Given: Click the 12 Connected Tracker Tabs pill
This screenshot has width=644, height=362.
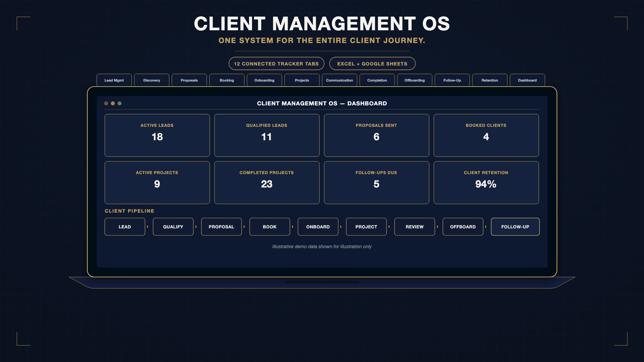Looking at the screenshot, I should coord(276,64).
